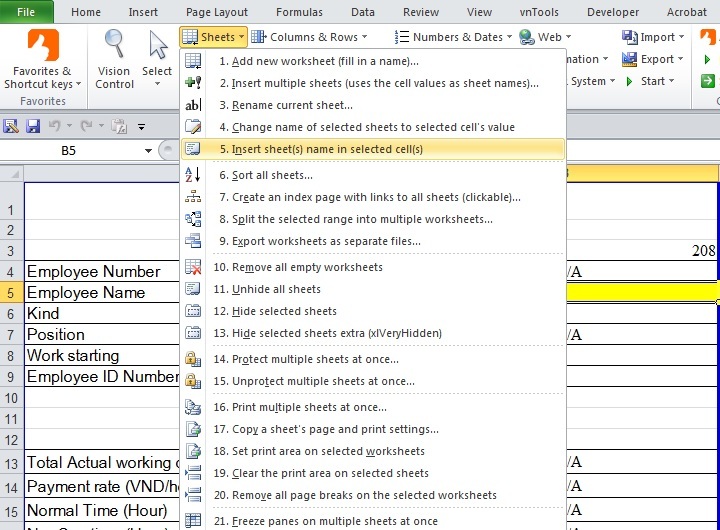This screenshot has width=720, height=530.
Task: Switch to the Page Layout tab
Action: pyautogui.click(x=217, y=12)
